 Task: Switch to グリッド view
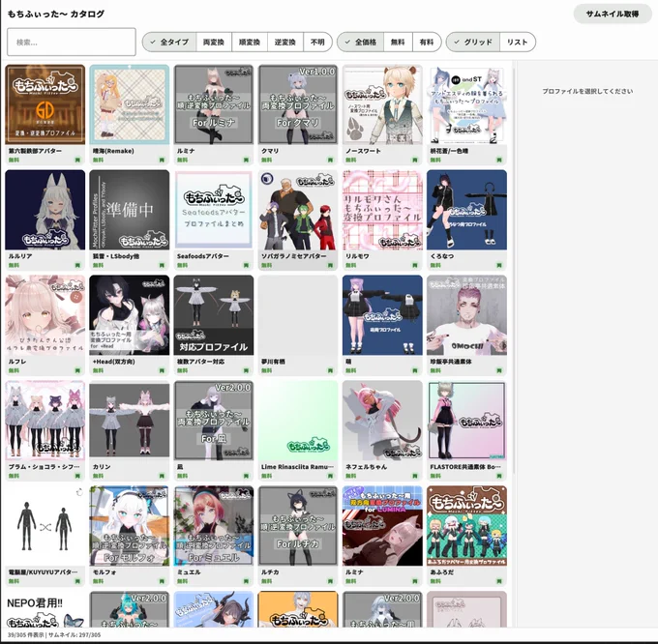pos(473,42)
